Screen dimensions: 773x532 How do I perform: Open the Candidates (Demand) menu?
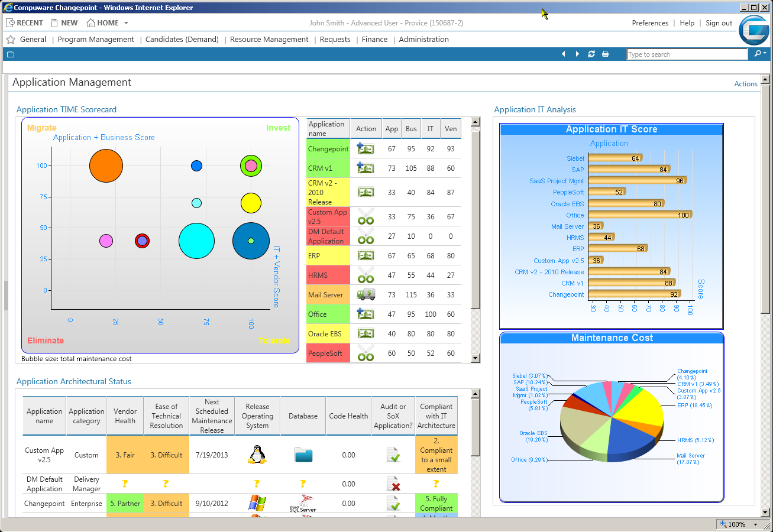(x=182, y=40)
